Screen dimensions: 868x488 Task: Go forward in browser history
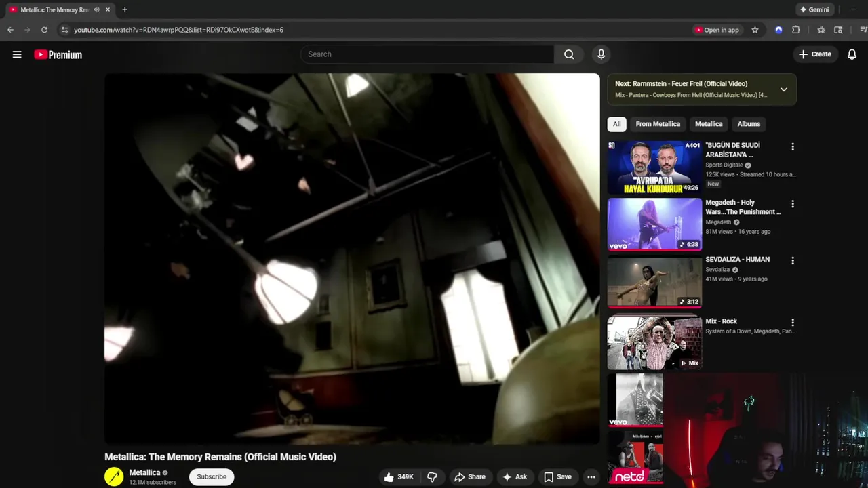point(27,30)
